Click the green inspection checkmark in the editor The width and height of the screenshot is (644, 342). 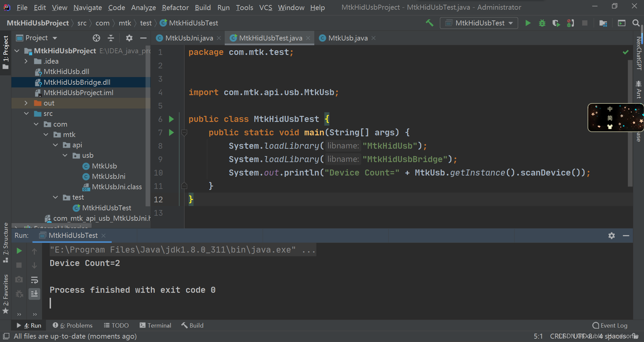tap(626, 52)
